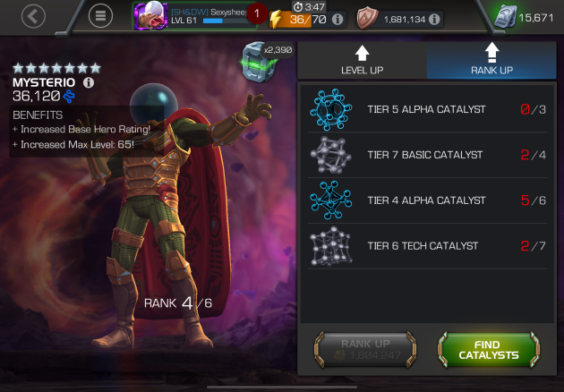Tap the back arrow button
This screenshot has height=392, width=564.
33,16
